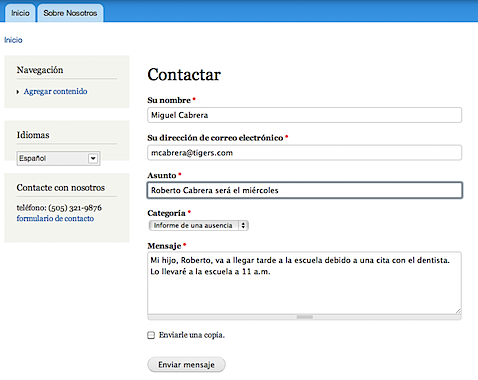Screen dimensions: 478x380
Task: Expand the Español language dropdown
Action: click(58, 158)
